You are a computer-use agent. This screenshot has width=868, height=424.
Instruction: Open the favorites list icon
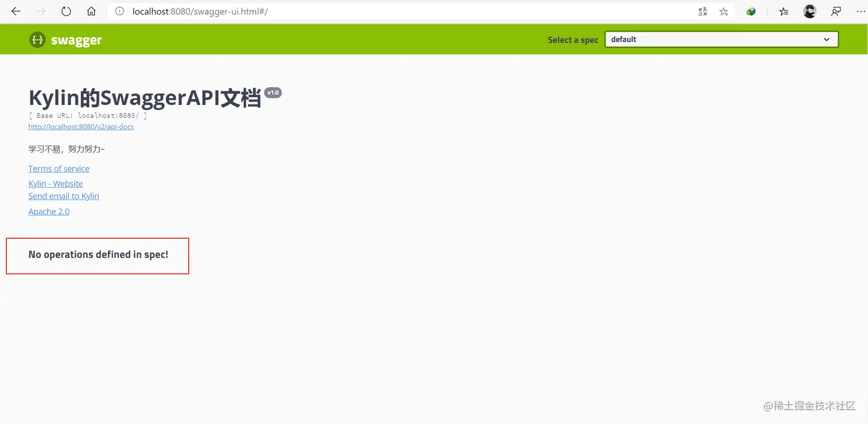pyautogui.click(x=784, y=11)
